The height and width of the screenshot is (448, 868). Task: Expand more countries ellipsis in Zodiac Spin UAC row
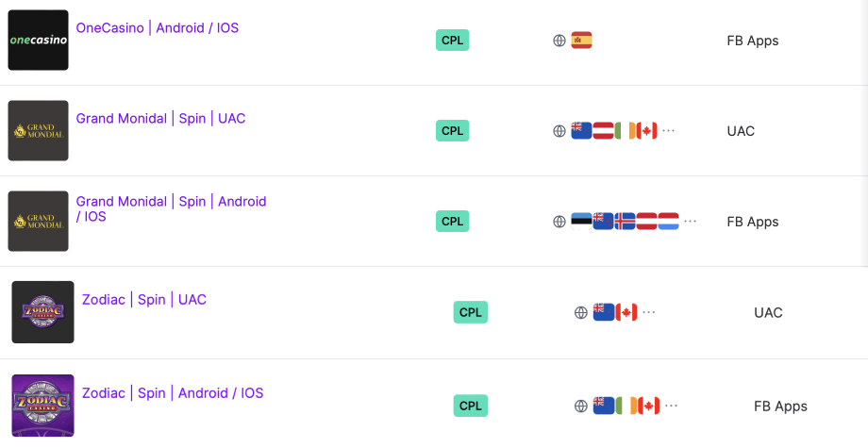coord(649,312)
